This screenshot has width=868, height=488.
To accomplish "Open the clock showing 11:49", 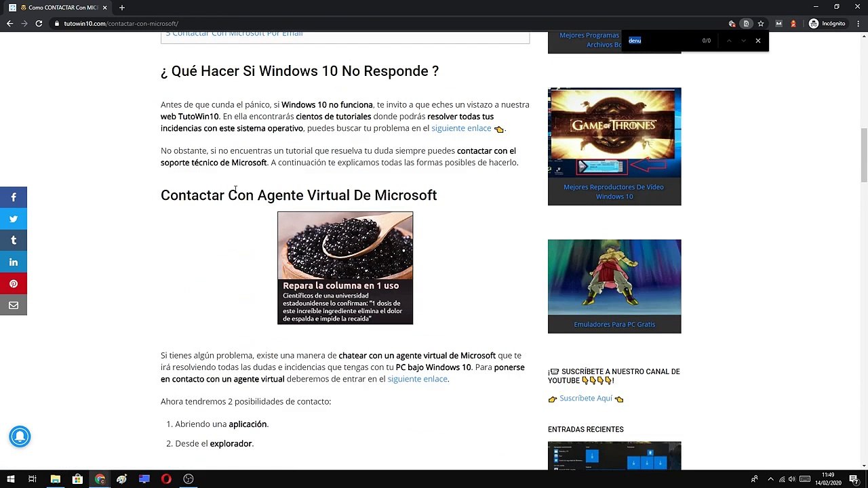I will [x=828, y=479].
